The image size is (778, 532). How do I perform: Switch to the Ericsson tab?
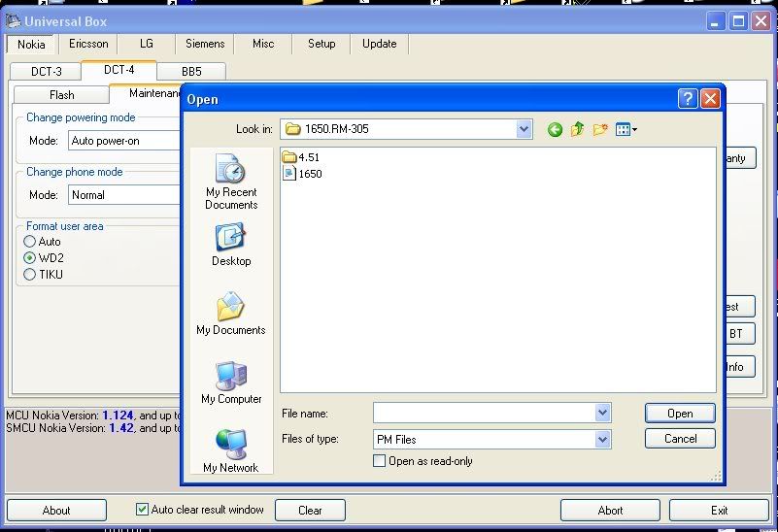pyautogui.click(x=88, y=44)
